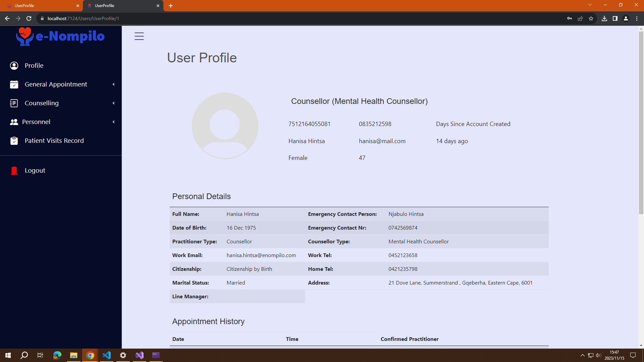Click the share page icon

click(x=580, y=18)
